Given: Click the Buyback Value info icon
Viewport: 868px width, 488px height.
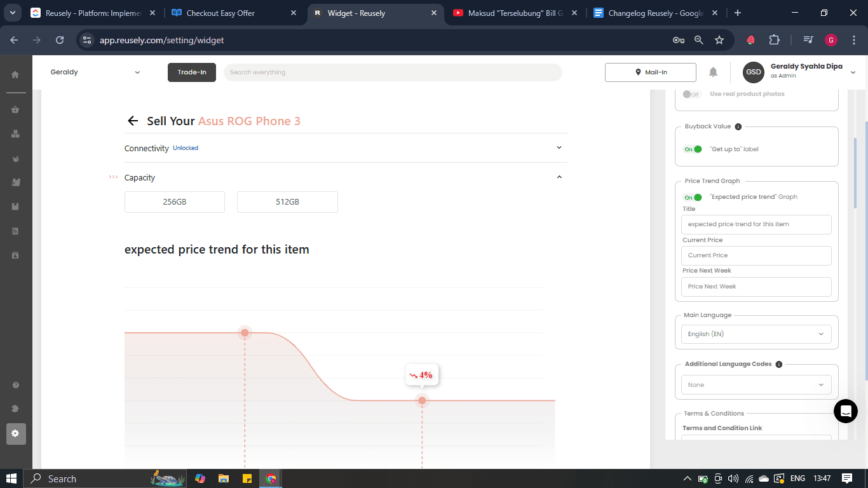Looking at the screenshot, I should (x=738, y=126).
